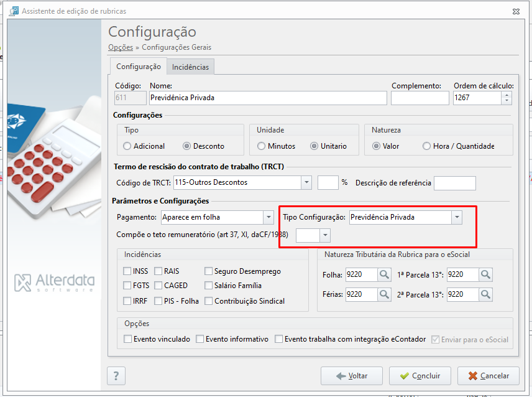The image size is (532, 397).
Task: Click the Alterdata software logo
Action: (54, 283)
